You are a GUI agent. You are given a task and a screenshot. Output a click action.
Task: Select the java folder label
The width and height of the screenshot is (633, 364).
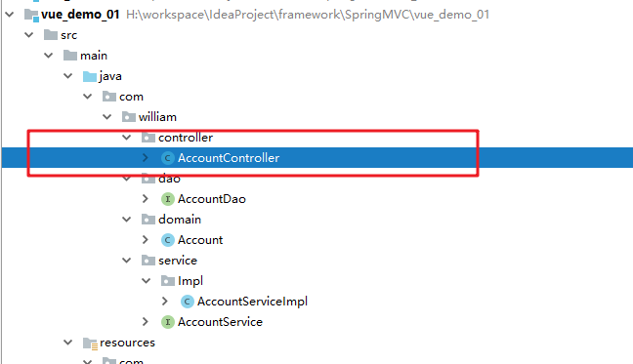[x=110, y=76]
